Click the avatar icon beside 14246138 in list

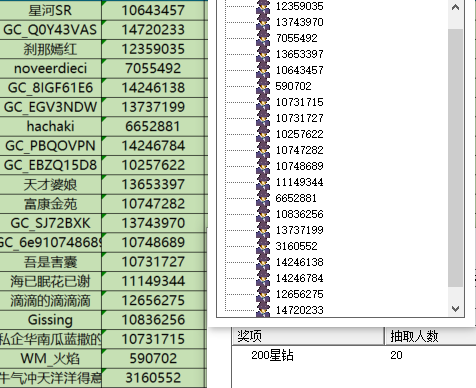[263, 262]
